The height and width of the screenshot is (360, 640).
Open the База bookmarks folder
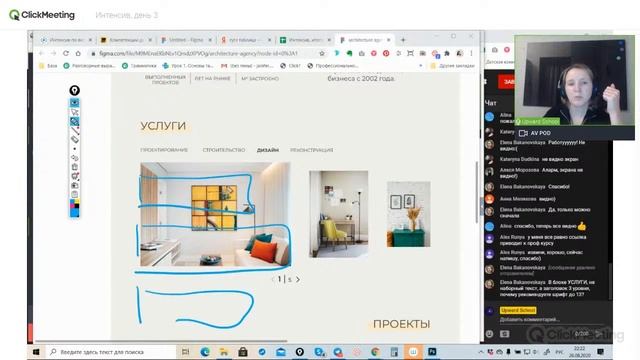(48, 65)
